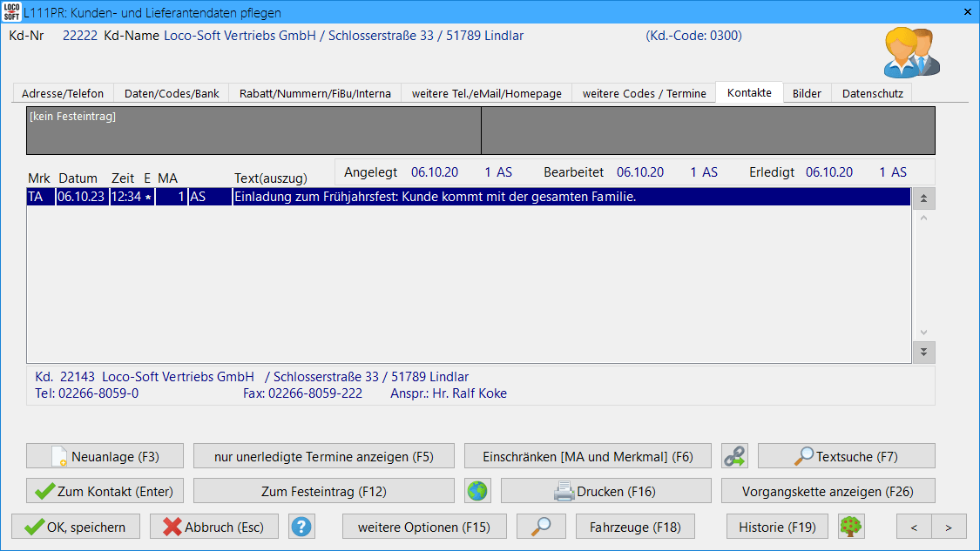Open the globe icon button
Screen dimensions: 980x551
click(477, 491)
